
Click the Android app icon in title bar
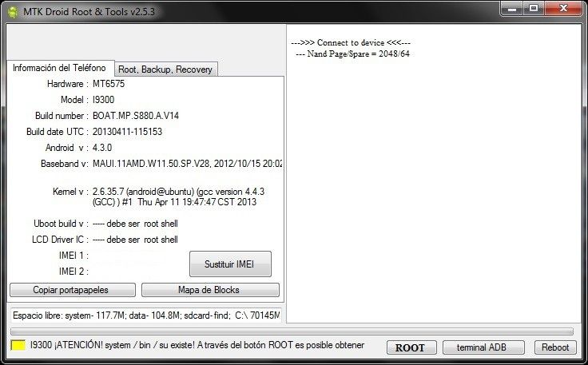(x=14, y=11)
